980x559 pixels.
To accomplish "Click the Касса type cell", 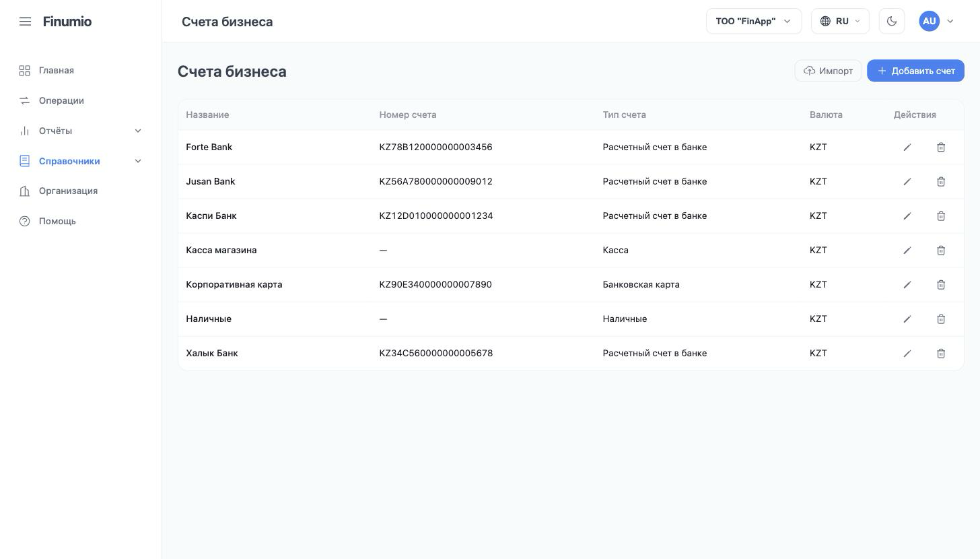I will click(x=615, y=250).
